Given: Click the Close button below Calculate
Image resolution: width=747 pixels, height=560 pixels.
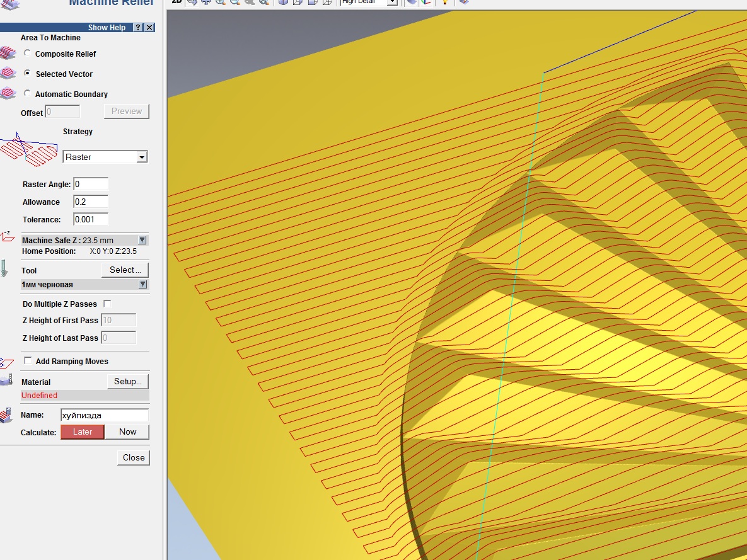Looking at the screenshot, I should [134, 457].
